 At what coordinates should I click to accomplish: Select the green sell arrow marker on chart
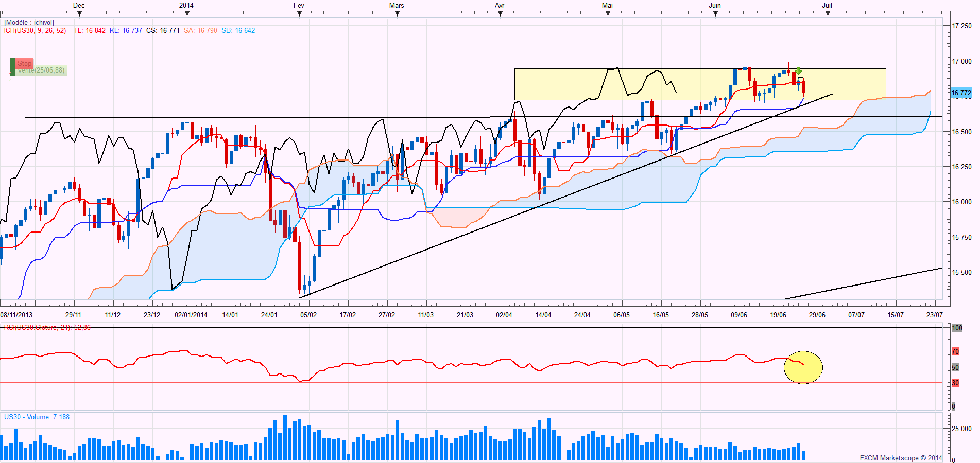798,70
